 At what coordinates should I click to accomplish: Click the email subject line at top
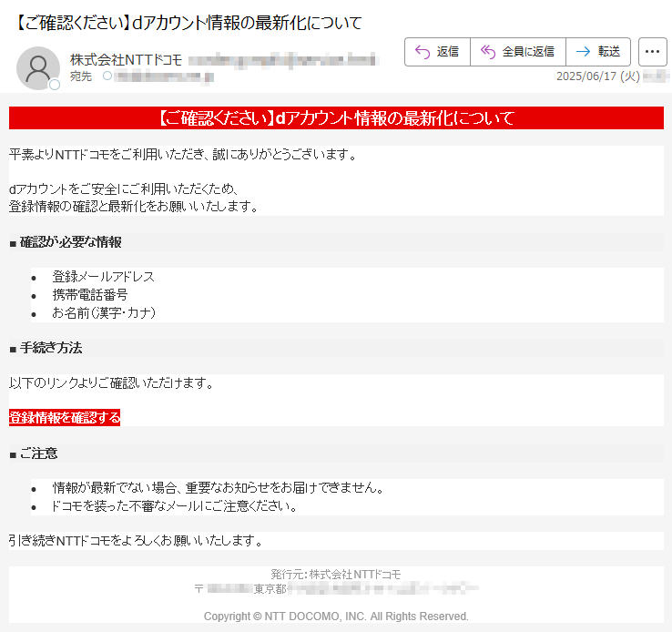188,23
